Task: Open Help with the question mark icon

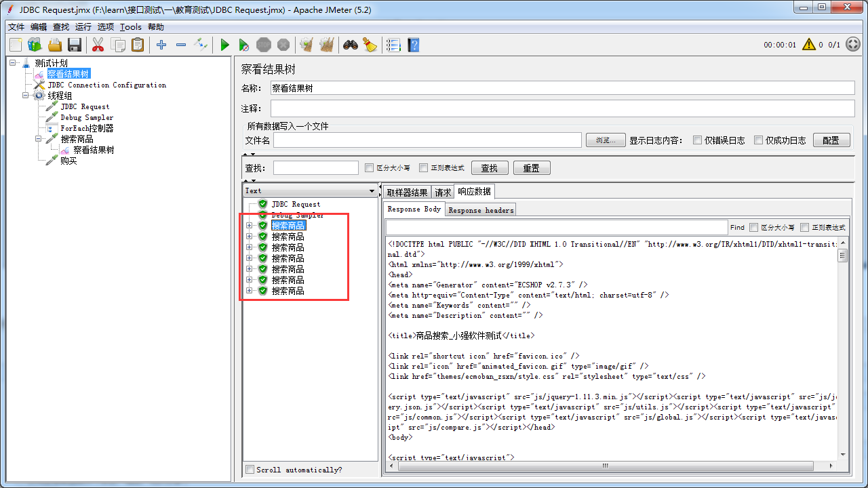Action: [413, 45]
